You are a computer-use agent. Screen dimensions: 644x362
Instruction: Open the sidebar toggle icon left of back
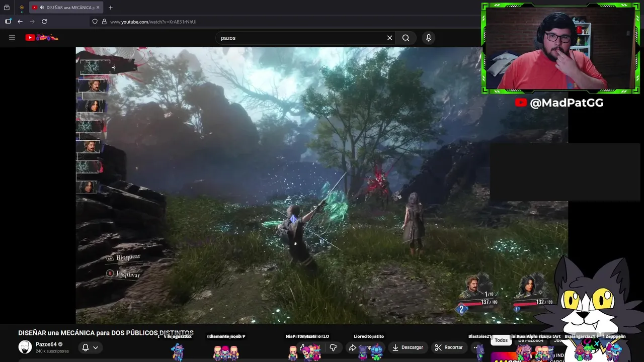click(8, 22)
